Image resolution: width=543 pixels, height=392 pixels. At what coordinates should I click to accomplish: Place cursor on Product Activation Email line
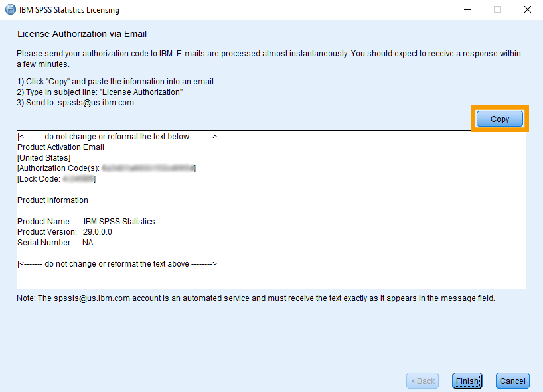click(60, 147)
